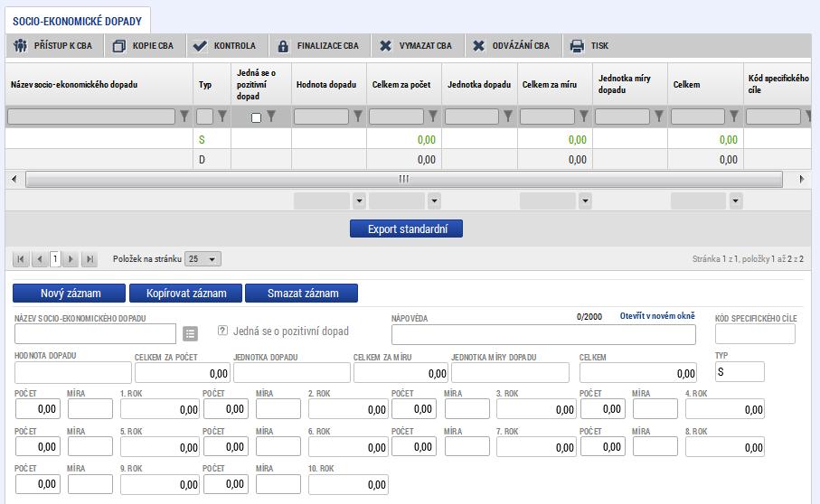This screenshot has height=504, width=820.
Task: Click Název column filter text box
Action: (x=91, y=117)
